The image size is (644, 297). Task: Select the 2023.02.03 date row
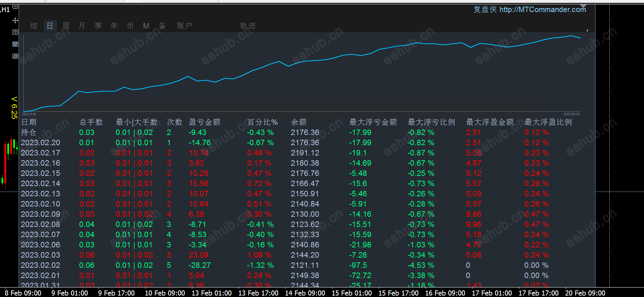pyautogui.click(x=41, y=255)
